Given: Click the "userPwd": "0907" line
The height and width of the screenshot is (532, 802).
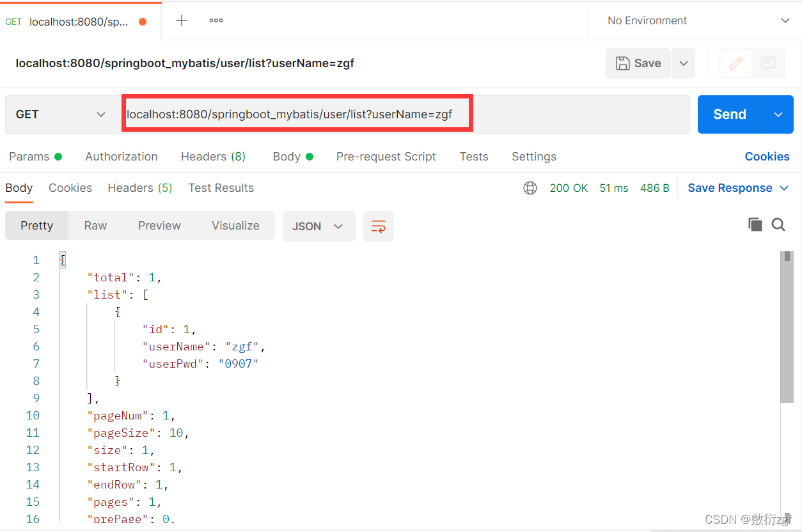Looking at the screenshot, I should click(200, 364).
